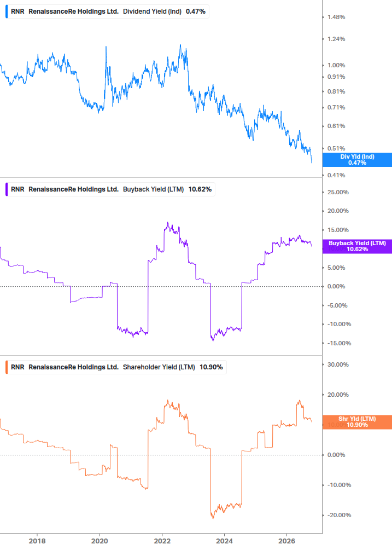This screenshot has width=392, height=550.
Task: Click the 2024 label on the time axis
Action: [x=224, y=541]
